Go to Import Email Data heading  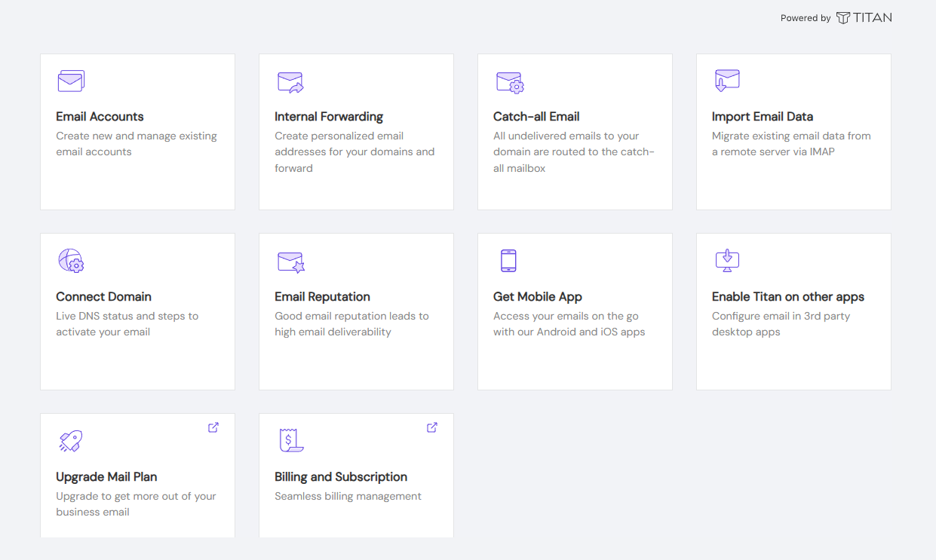(763, 117)
